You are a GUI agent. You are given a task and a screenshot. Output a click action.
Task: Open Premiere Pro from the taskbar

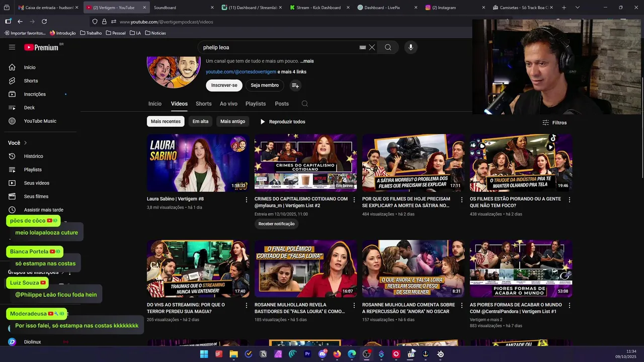click(x=307, y=354)
